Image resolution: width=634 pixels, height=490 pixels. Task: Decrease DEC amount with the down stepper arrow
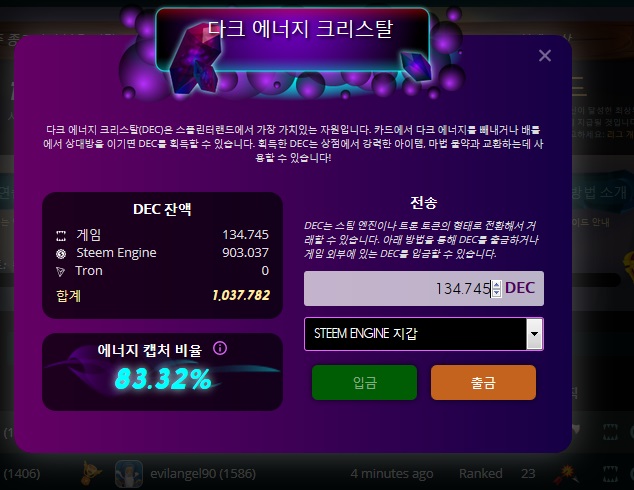click(497, 293)
